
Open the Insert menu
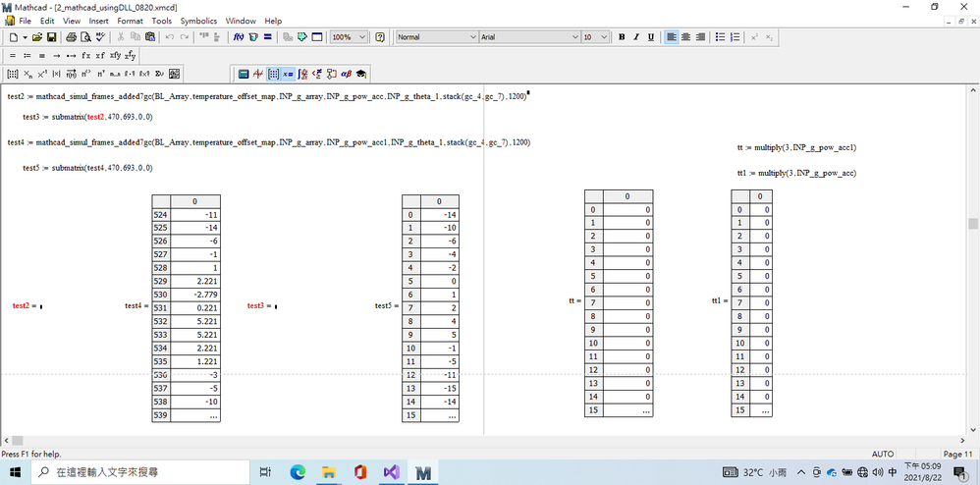(x=99, y=21)
